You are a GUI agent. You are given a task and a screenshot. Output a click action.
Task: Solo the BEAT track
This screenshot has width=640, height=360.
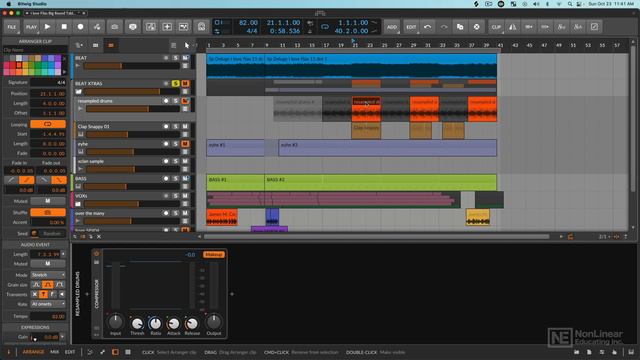(x=176, y=58)
